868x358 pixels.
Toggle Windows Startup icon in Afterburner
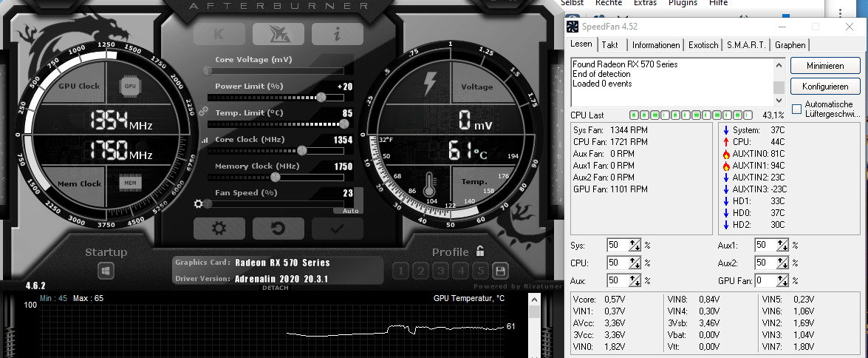[x=106, y=271]
